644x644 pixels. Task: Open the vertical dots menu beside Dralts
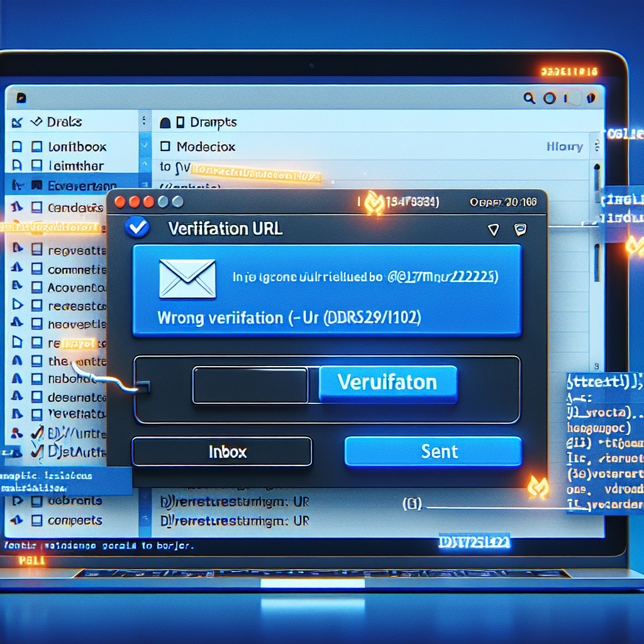[x=144, y=121]
